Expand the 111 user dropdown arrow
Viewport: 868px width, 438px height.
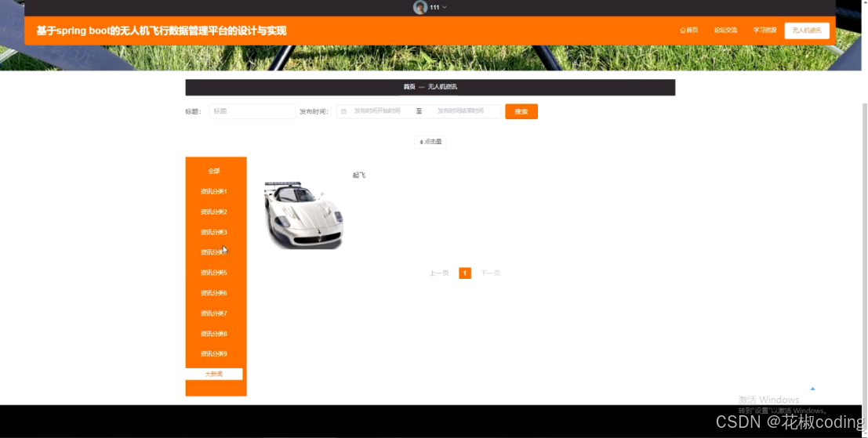pyautogui.click(x=445, y=7)
